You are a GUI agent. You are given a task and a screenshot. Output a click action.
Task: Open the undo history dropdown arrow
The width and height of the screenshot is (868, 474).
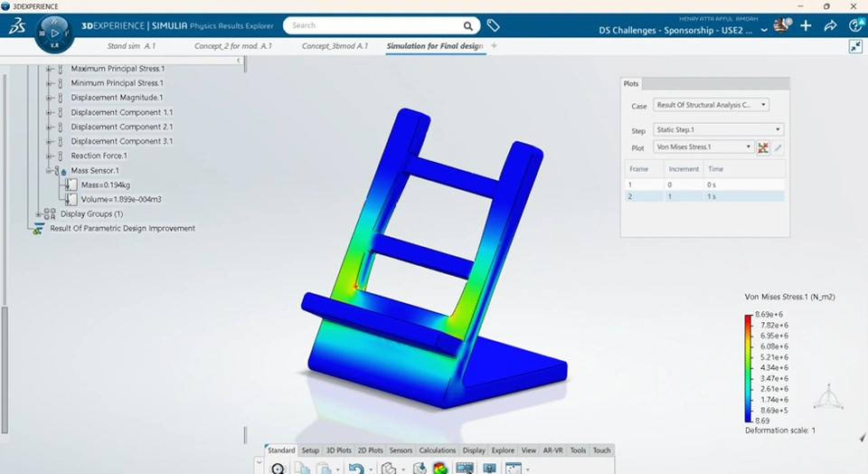pos(371,469)
